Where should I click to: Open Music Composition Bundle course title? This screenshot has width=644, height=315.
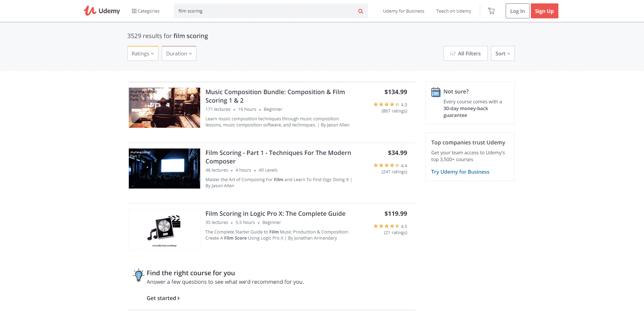click(x=275, y=96)
